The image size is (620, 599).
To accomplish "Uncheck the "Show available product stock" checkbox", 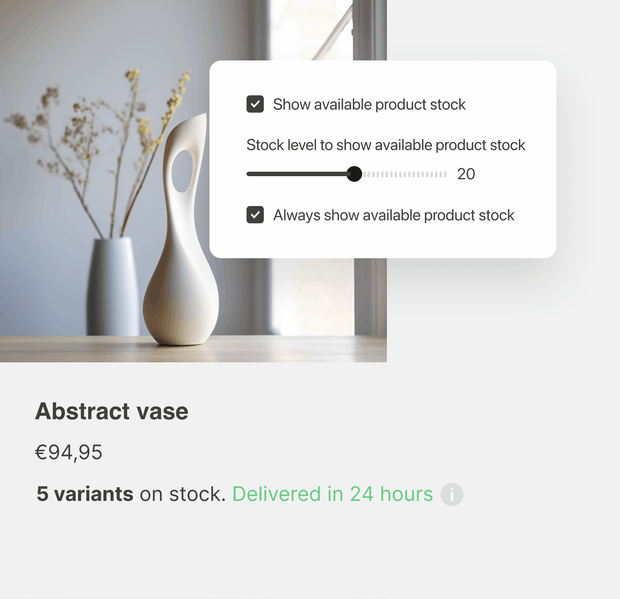I will pyautogui.click(x=255, y=104).
